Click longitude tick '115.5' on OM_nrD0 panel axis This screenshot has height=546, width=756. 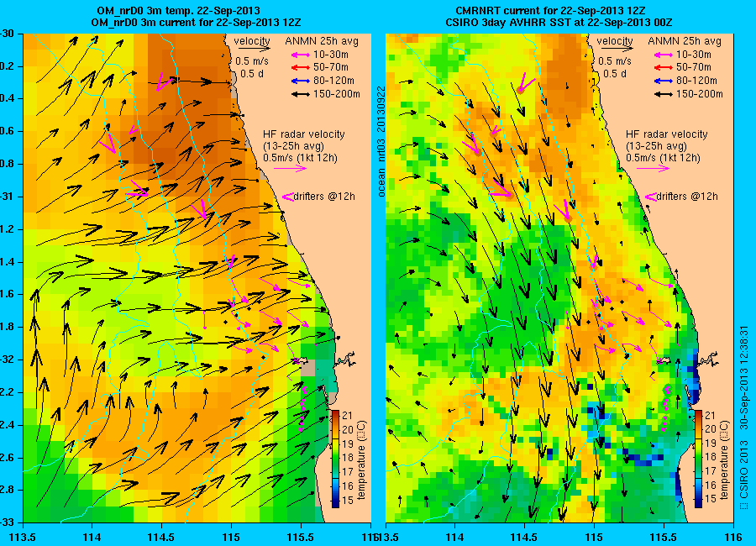302,537
